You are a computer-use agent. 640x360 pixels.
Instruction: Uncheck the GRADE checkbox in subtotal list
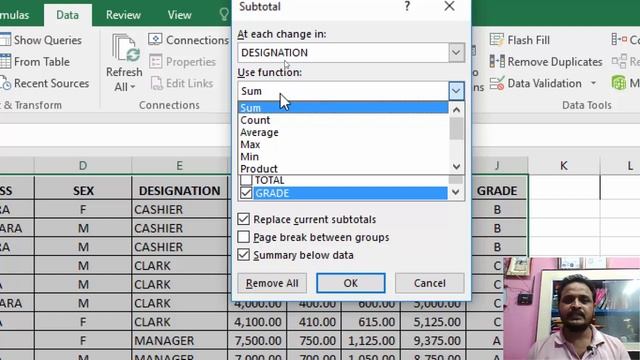pyautogui.click(x=246, y=193)
